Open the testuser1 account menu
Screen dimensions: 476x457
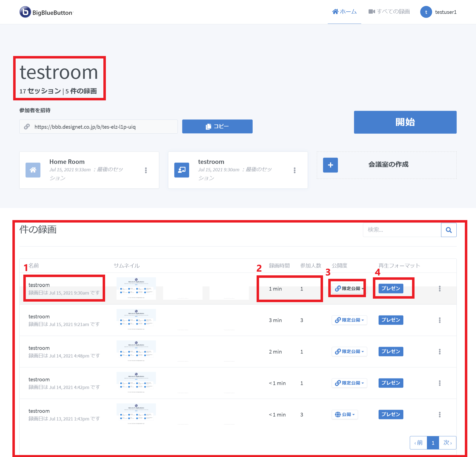[x=438, y=12]
